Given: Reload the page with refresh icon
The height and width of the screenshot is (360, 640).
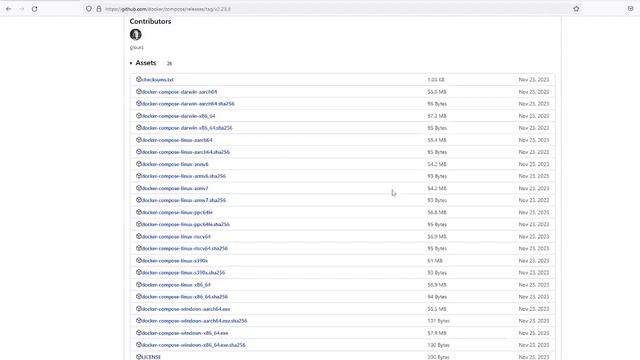Looking at the screenshot, I should 35,9.
